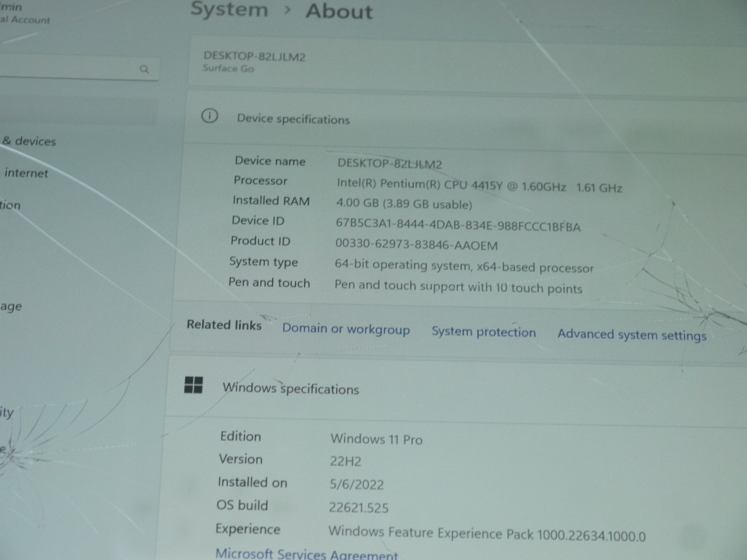Click the OS build value 22621.525

coord(359,507)
